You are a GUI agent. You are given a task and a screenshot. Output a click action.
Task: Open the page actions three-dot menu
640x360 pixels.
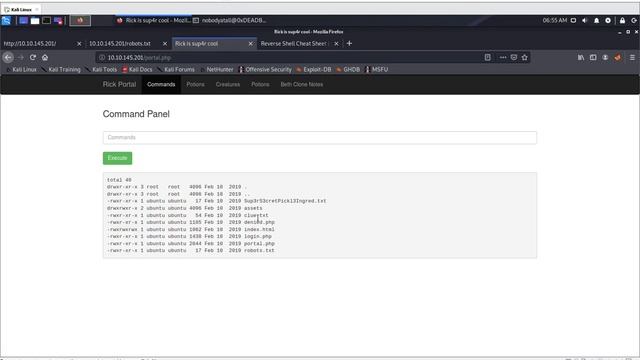click(x=503, y=58)
